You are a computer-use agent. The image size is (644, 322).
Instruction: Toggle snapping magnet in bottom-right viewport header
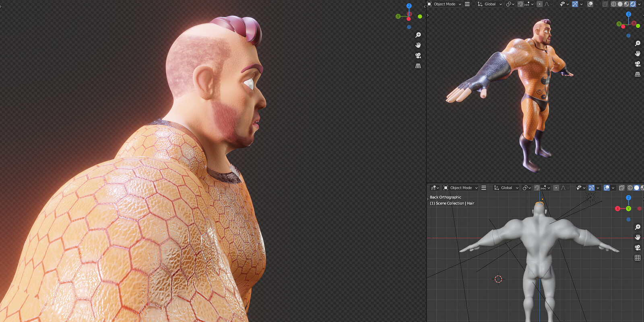(537, 188)
